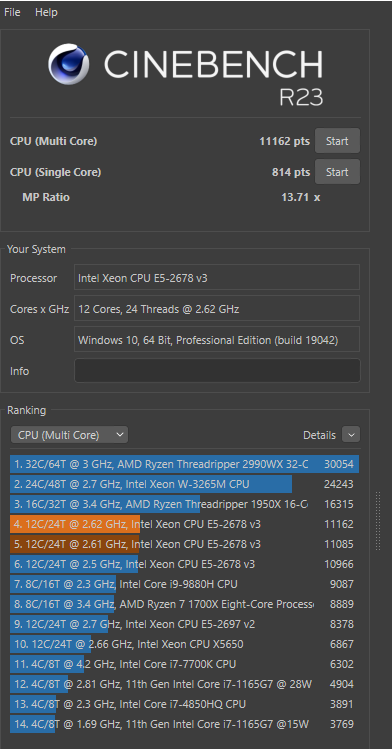Open the File menu
Image resolution: width=392 pixels, height=749 pixels.
click(x=12, y=12)
